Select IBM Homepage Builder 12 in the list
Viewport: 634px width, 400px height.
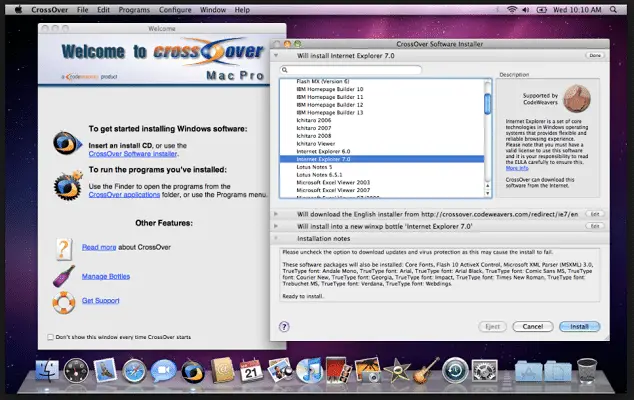382,105
